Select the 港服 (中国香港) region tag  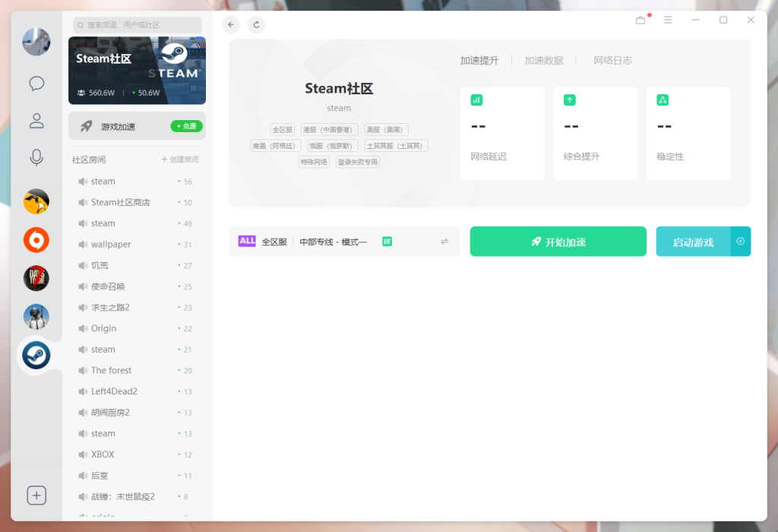click(x=330, y=129)
